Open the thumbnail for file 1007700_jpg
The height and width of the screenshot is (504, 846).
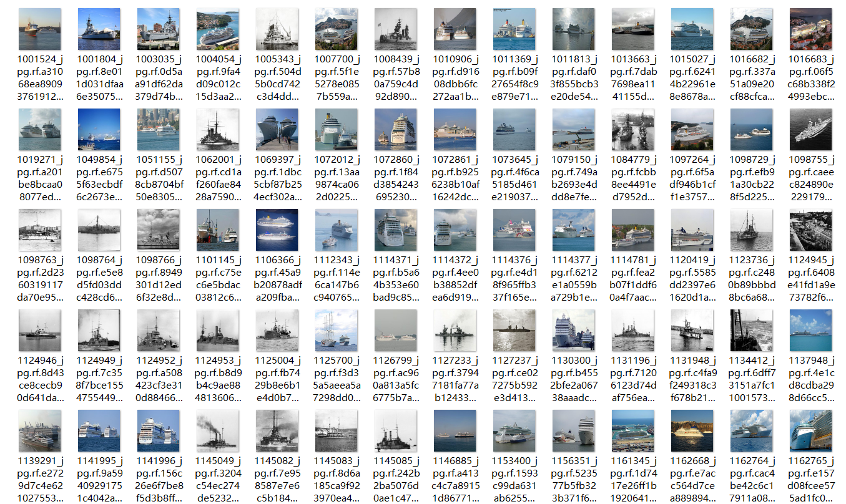coord(337,29)
